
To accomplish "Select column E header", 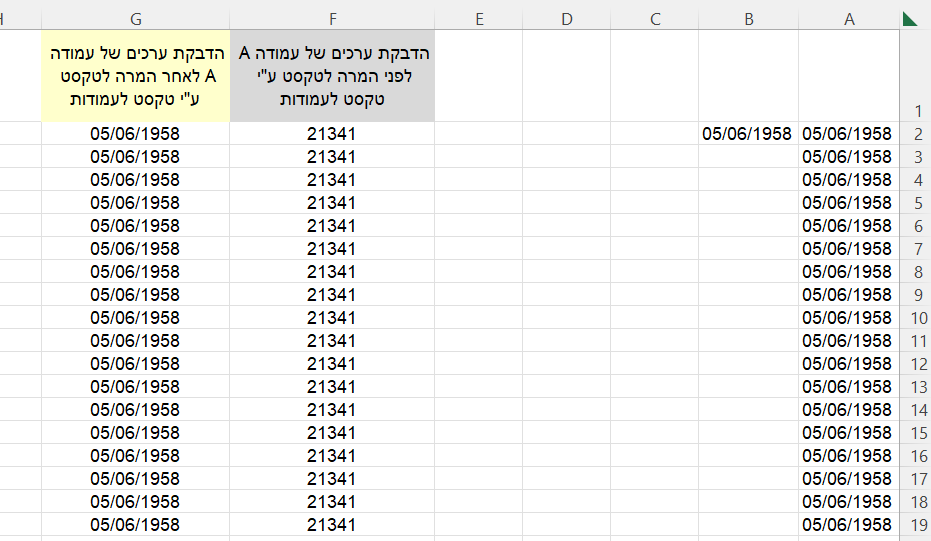I will pyautogui.click(x=479, y=18).
